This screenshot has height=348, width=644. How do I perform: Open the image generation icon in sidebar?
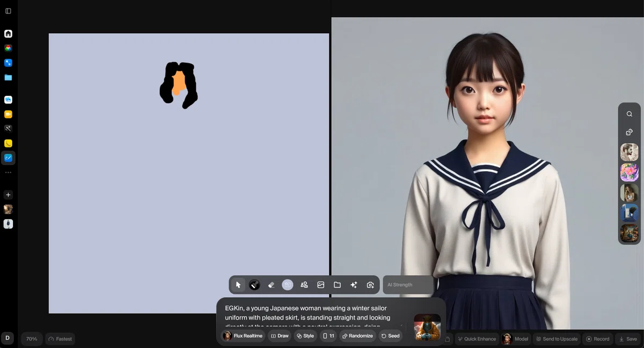coord(8,100)
